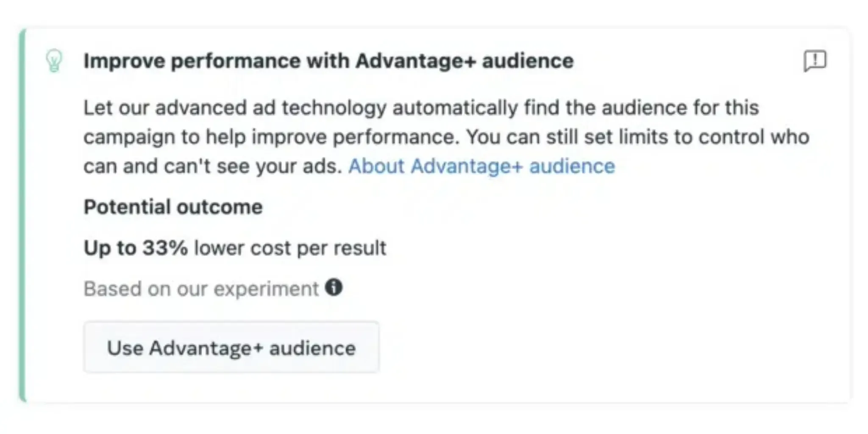
Task: Click the line starting Let our advanced ad technology
Action: pos(420,108)
